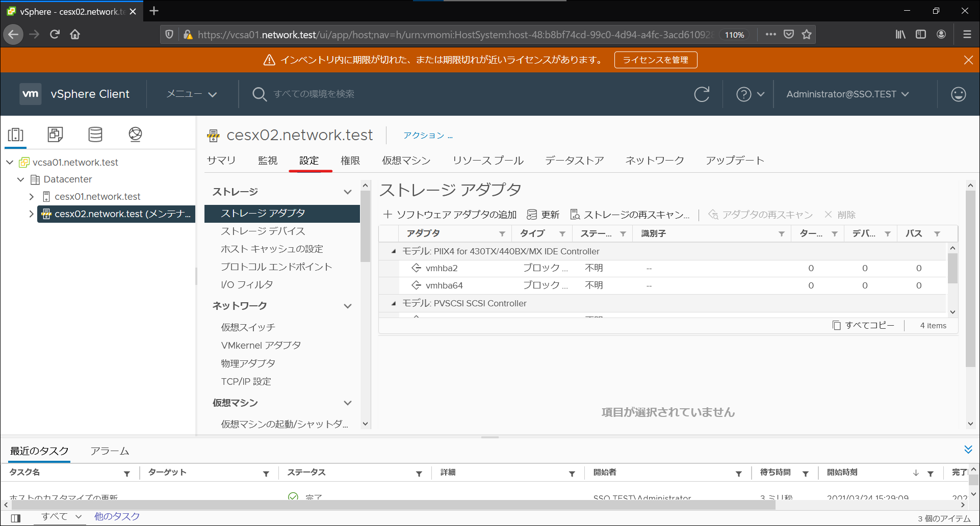This screenshot has height=526, width=980.
Task: Open Storage inventory view icon
Action: click(x=95, y=135)
